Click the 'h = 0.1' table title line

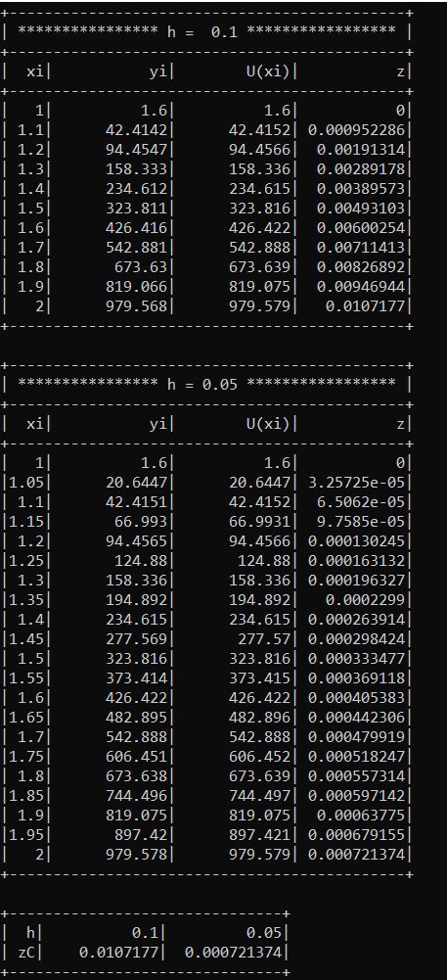[x=206, y=31]
